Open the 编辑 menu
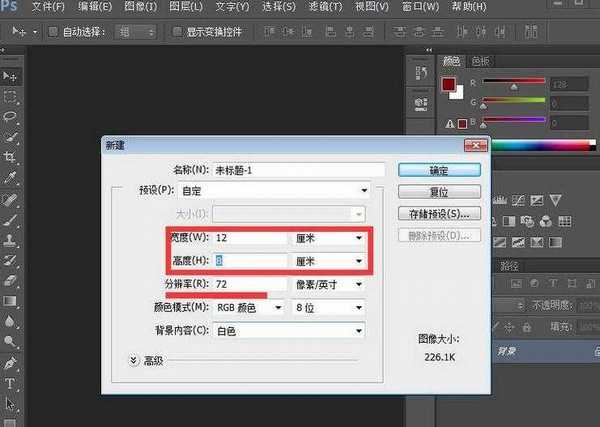 pos(95,7)
